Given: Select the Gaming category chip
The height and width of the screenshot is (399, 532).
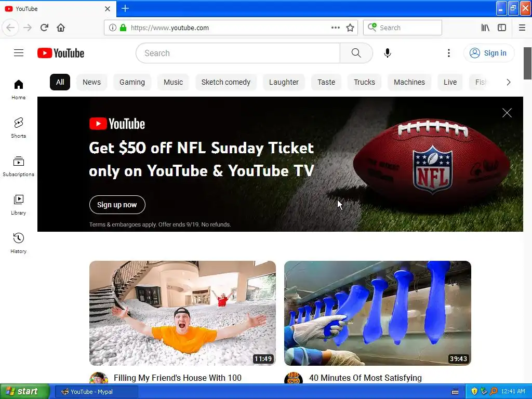Looking at the screenshot, I should coord(132,82).
